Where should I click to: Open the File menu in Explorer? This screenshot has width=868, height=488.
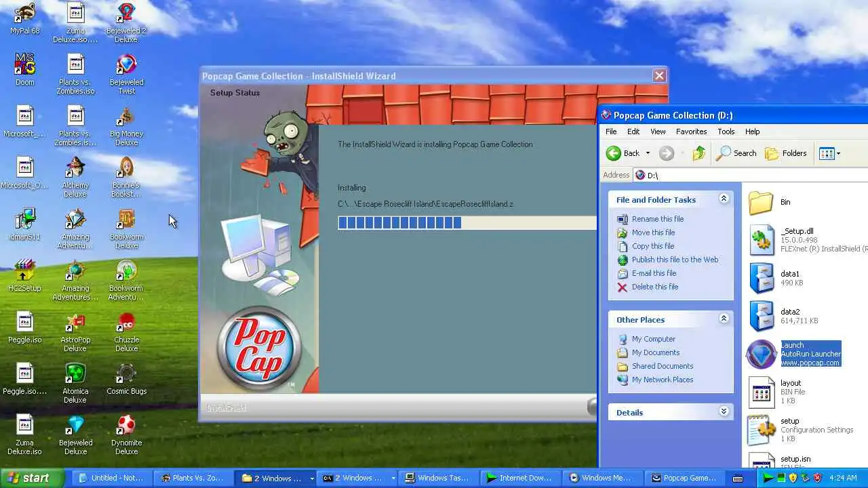point(611,131)
